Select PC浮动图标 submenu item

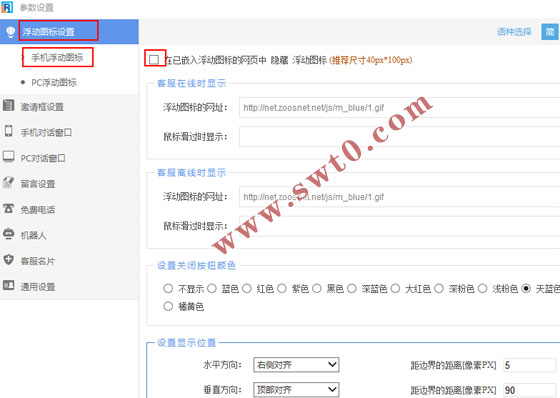[x=54, y=83]
